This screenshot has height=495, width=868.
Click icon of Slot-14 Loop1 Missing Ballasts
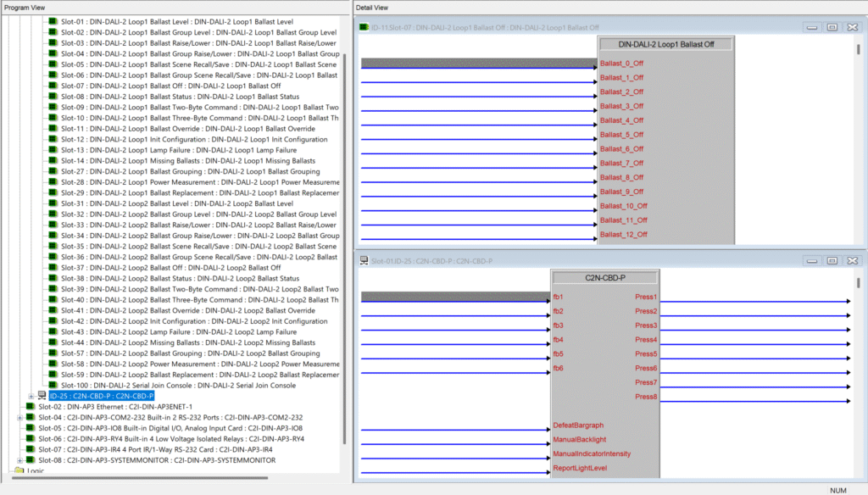[53, 160]
